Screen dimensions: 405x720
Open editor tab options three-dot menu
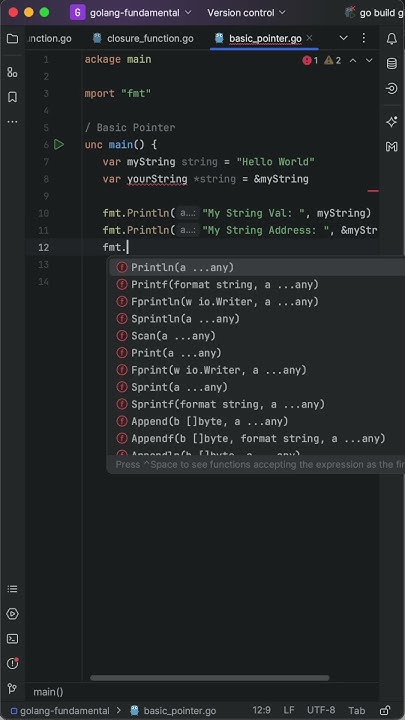[x=364, y=38]
